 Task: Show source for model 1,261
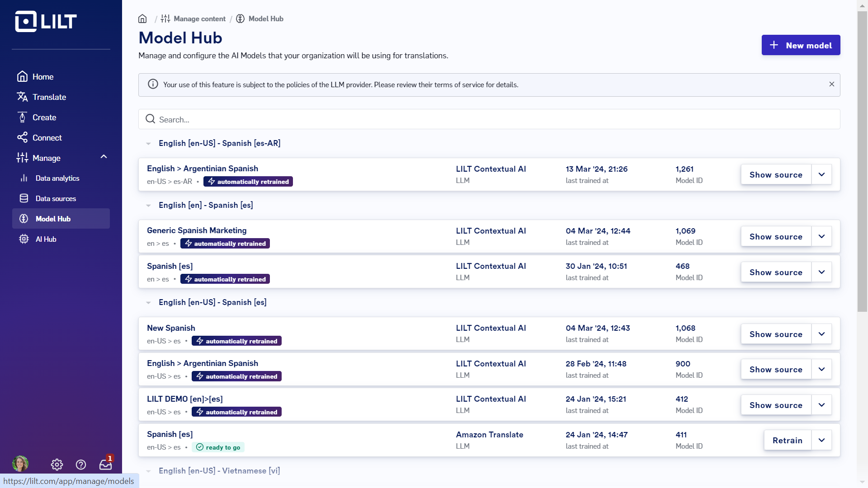point(776,174)
